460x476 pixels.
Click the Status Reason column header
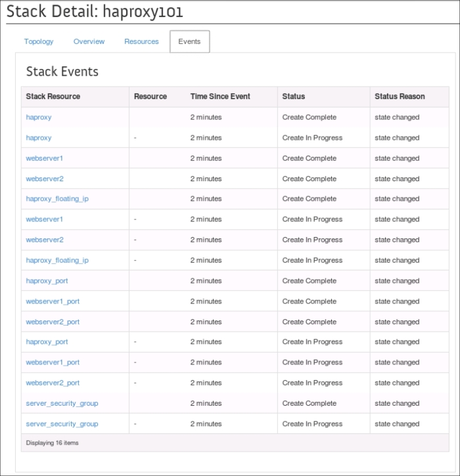coord(400,97)
